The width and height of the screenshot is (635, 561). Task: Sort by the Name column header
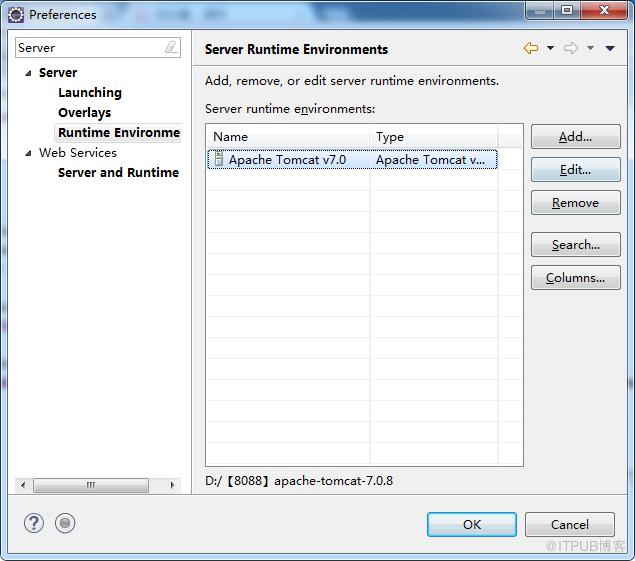pos(288,137)
